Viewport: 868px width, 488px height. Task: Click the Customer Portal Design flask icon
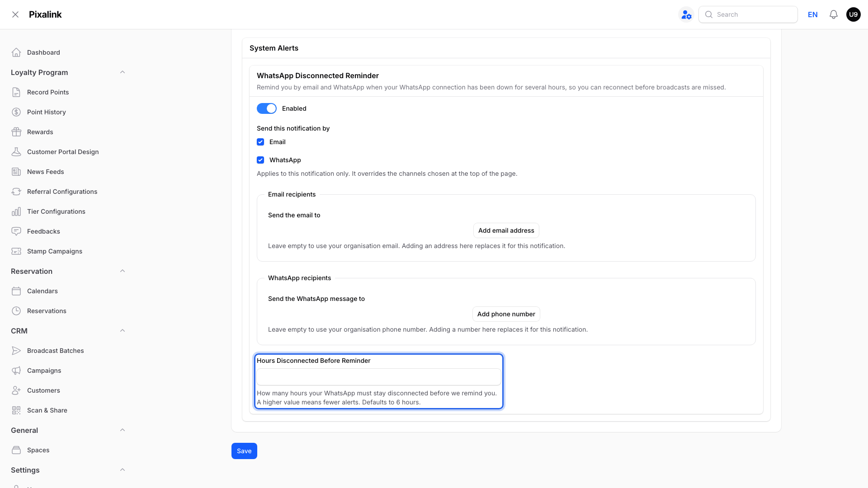coord(16,152)
